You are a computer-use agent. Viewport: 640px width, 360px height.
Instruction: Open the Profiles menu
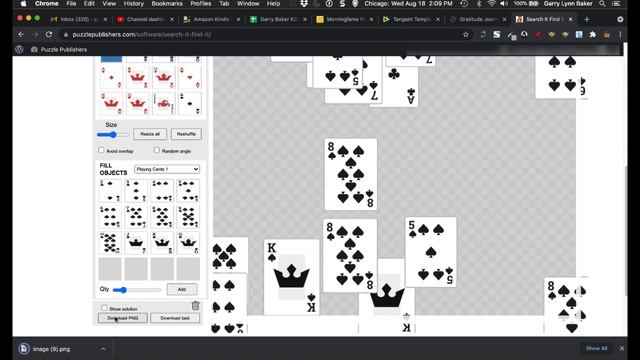(x=201, y=4)
